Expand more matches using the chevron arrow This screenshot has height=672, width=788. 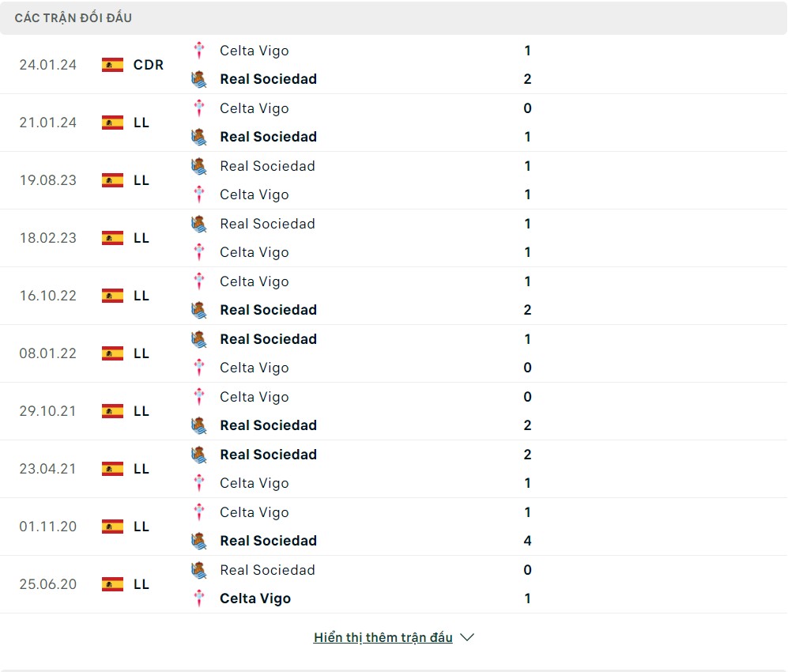[x=467, y=637]
